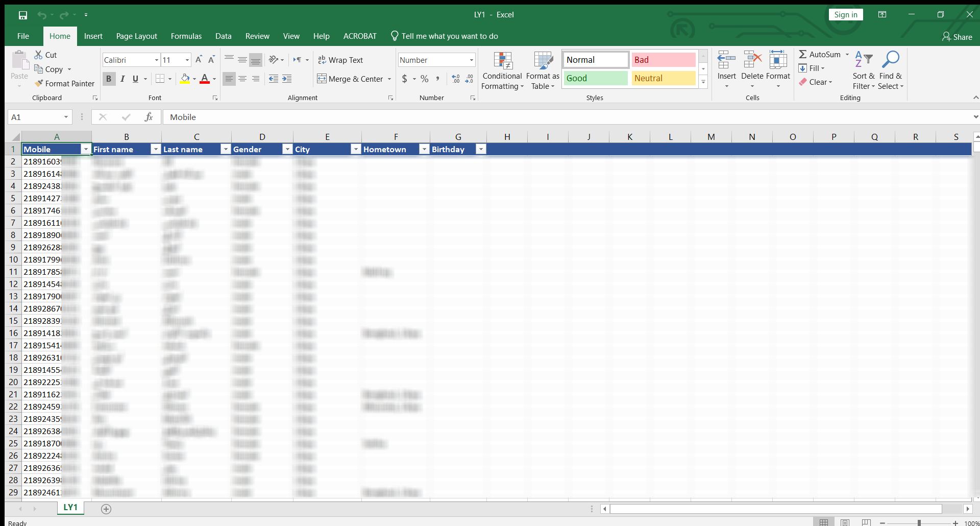Viewport: 980px width, 526px height.
Task: Center text horizontally
Action: click(242, 79)
